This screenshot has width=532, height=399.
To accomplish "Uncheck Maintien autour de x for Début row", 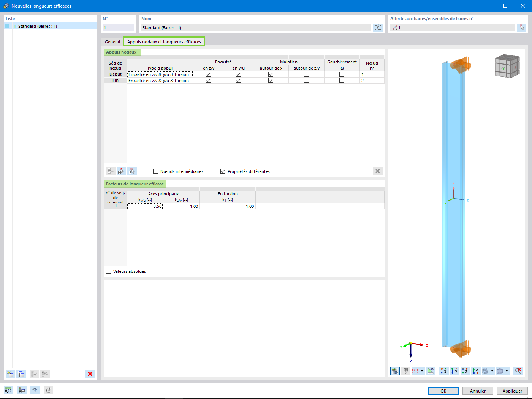I will tap(271, 74).
